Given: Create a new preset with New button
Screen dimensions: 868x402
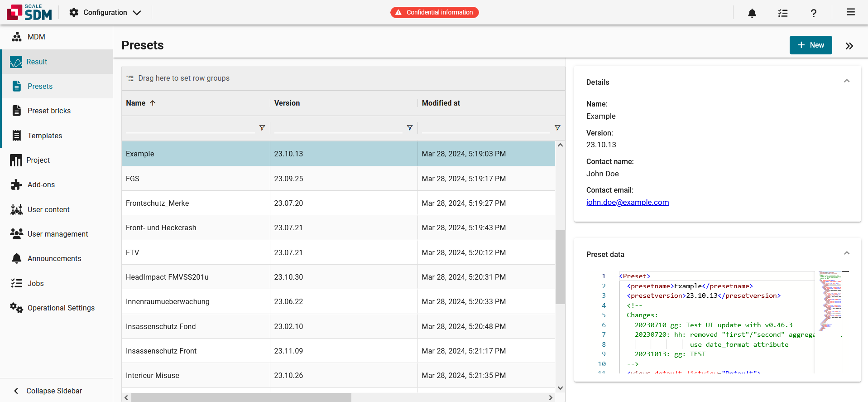Looking at the screenshot, I should click(x=810, y=45).
